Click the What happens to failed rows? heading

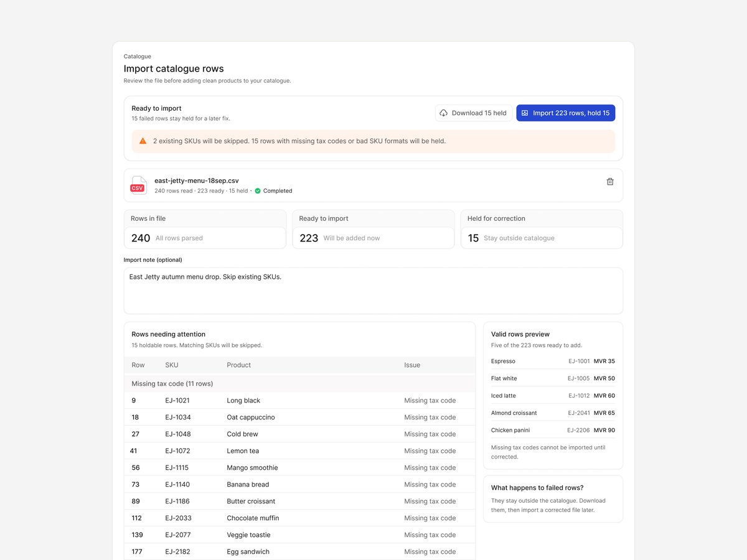tap(537, 488)
